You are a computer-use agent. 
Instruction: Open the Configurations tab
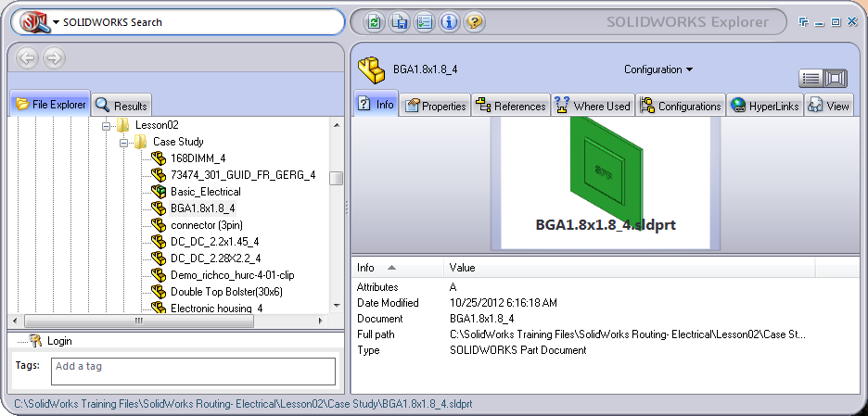pos(681,106)
